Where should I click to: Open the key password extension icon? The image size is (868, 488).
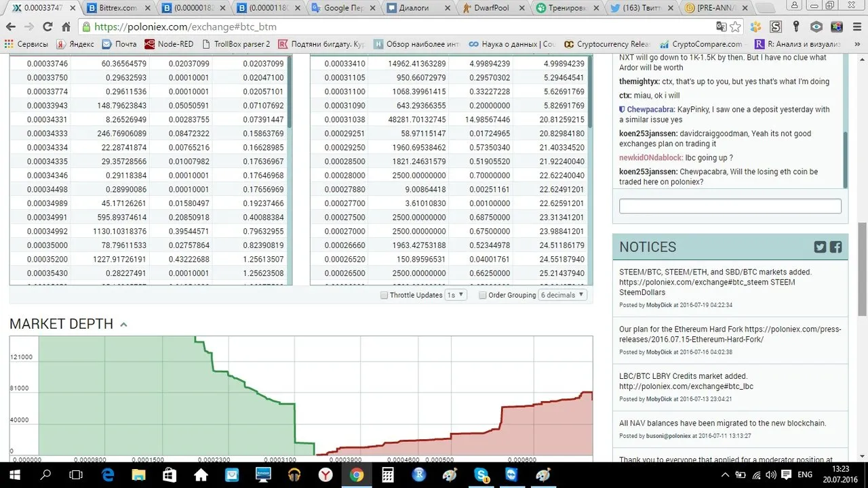pos(796,27)
